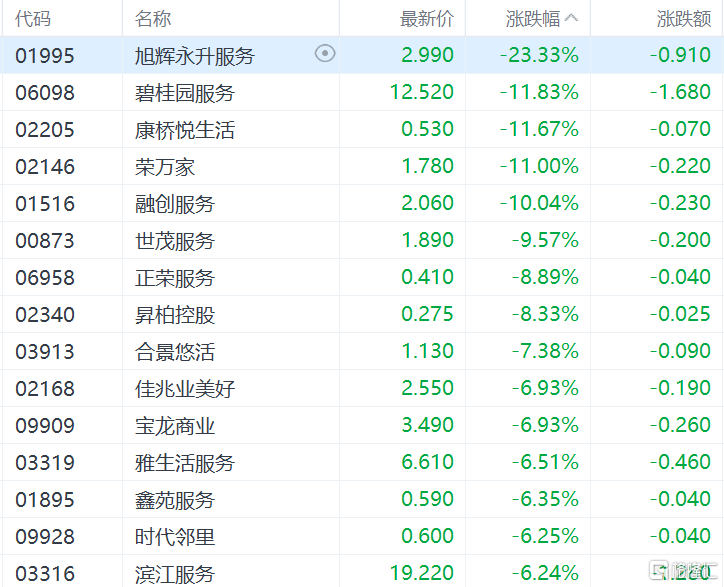Image resolution: width=724 pixels, height=587 pixels.
Task: Click the watch icon beside 旭辉永升服务
Action: 325,54
